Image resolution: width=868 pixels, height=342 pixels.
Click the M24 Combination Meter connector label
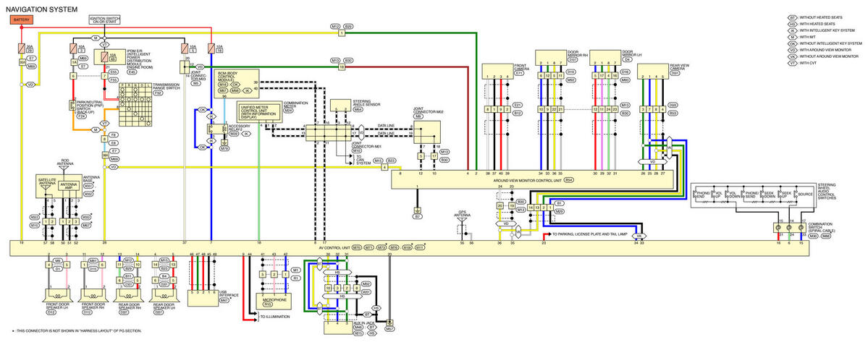tap(288, 110)
